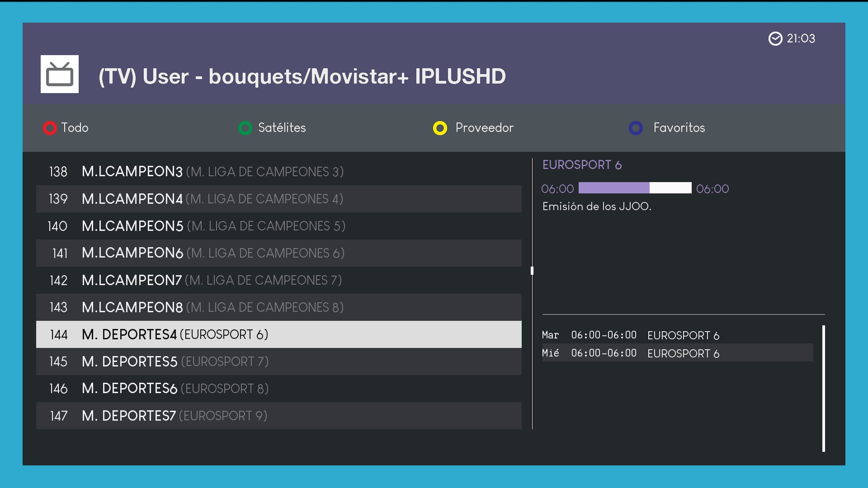Click the EPG list vertical scrollbar
This screenshot has height=488, width=868.
click(823, 389)
